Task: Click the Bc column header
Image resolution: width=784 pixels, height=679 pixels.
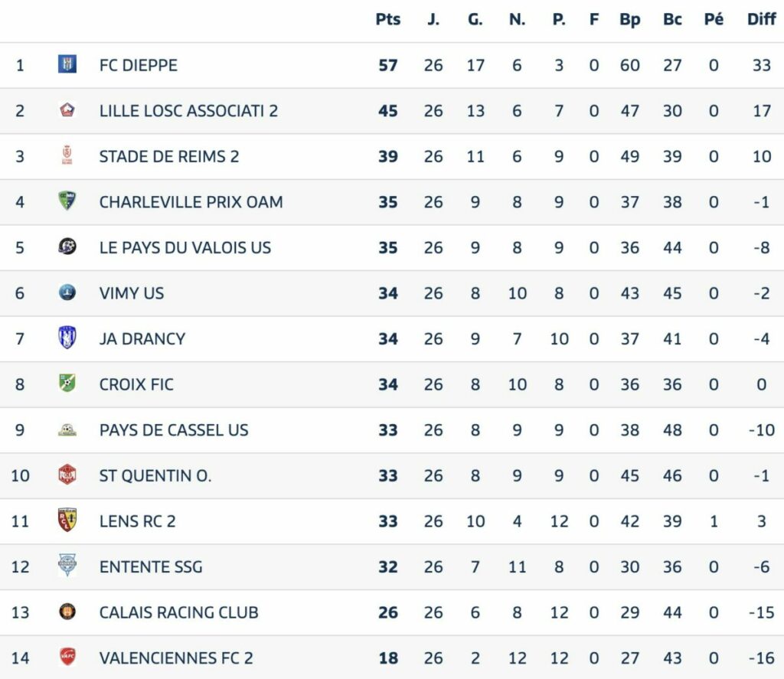Action: [x=672, y=20]
